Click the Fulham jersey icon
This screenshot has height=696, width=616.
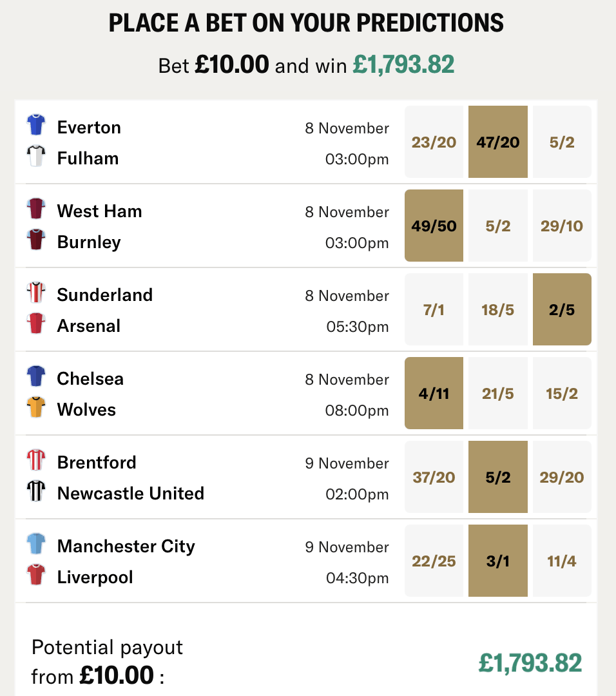pyautogui.click(x=36, y=156)
